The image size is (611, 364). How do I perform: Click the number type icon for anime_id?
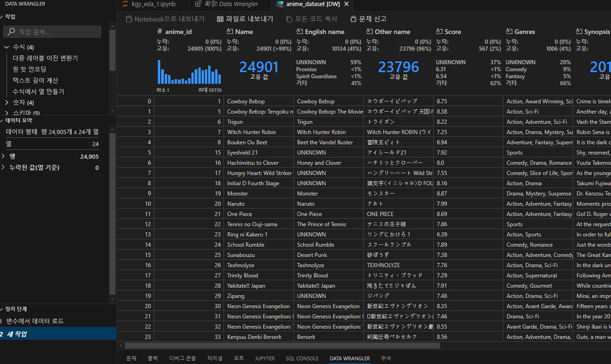point(160,32)
